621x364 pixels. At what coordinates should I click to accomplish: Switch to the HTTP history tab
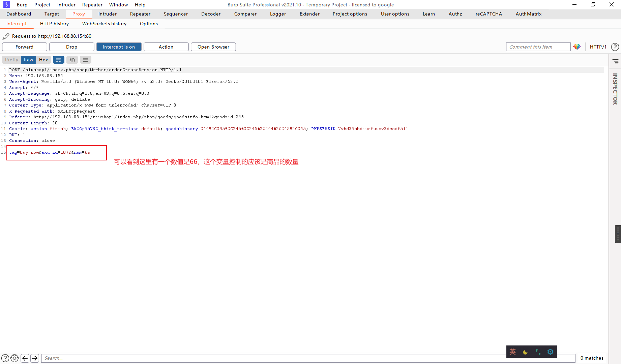tap(54, 24)
